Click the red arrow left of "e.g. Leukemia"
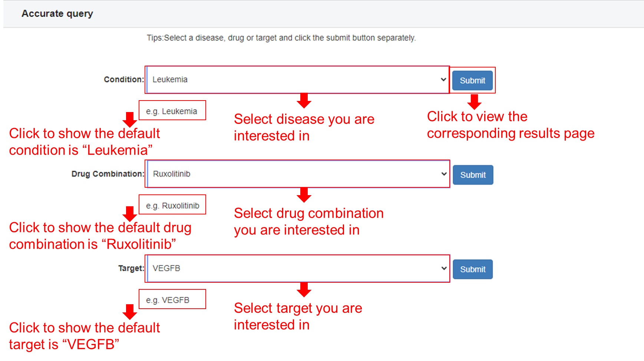644x361 pixels. [130, 119]
